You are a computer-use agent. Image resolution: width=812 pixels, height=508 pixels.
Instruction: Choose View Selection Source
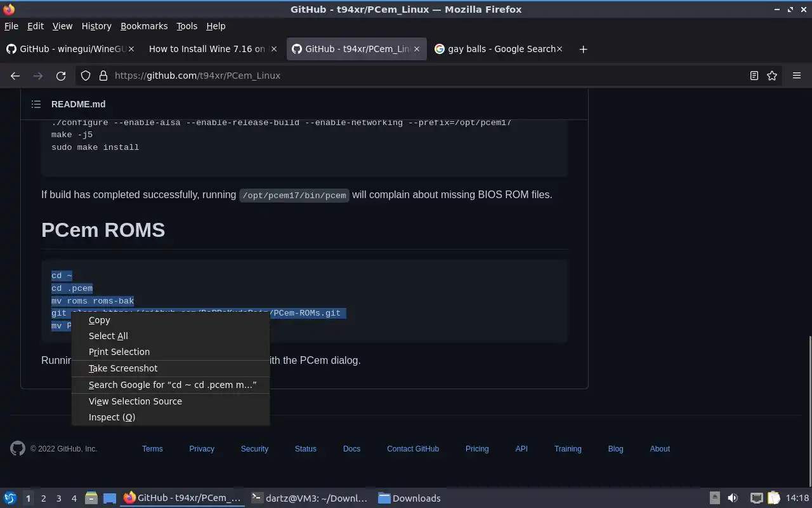point(170,401)
